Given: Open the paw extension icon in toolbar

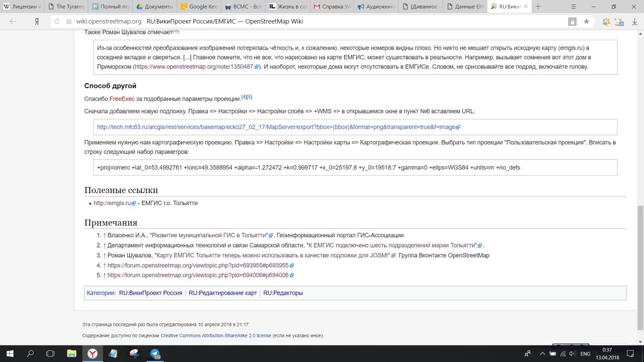Looking at the screenshot, I should click(x=606, y=22).
